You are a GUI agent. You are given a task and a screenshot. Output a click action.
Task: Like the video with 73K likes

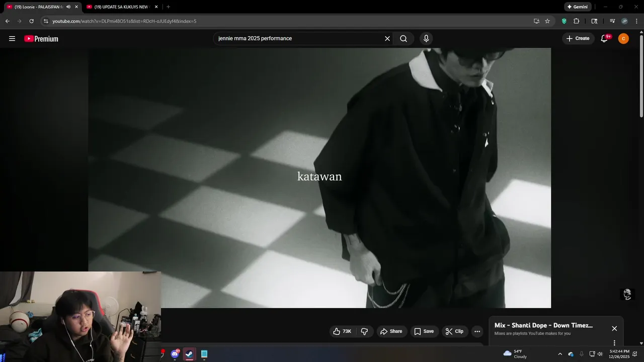click(x=342, y=331)
